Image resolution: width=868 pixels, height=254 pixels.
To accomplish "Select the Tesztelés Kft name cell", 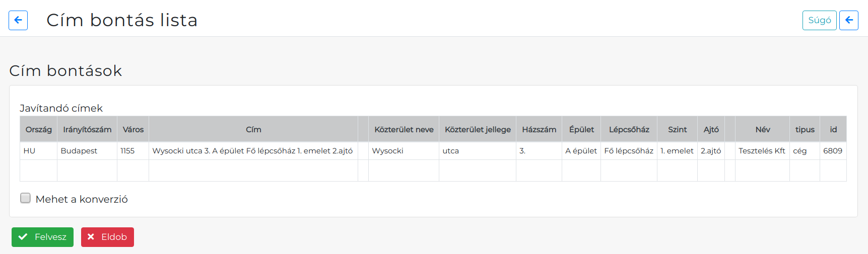I will (762, 151).
